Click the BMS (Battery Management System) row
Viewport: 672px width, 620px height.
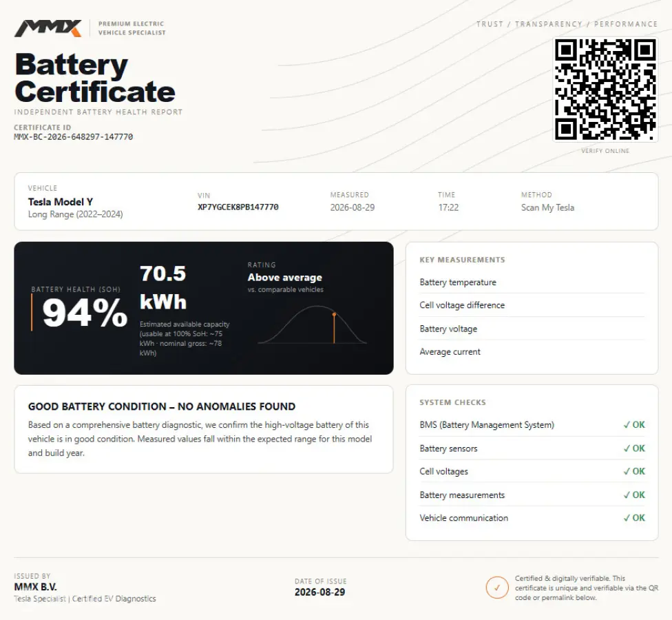click(532, 425)
